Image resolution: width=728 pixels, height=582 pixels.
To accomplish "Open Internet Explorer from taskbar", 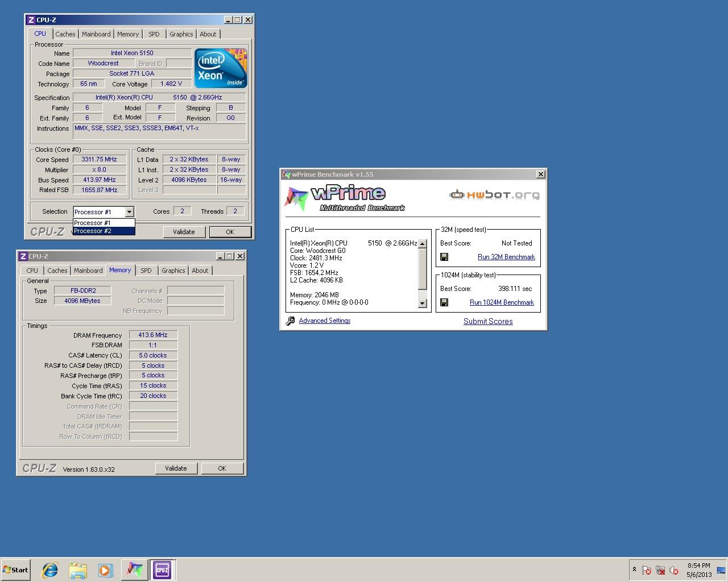I will tap(50, 570).
